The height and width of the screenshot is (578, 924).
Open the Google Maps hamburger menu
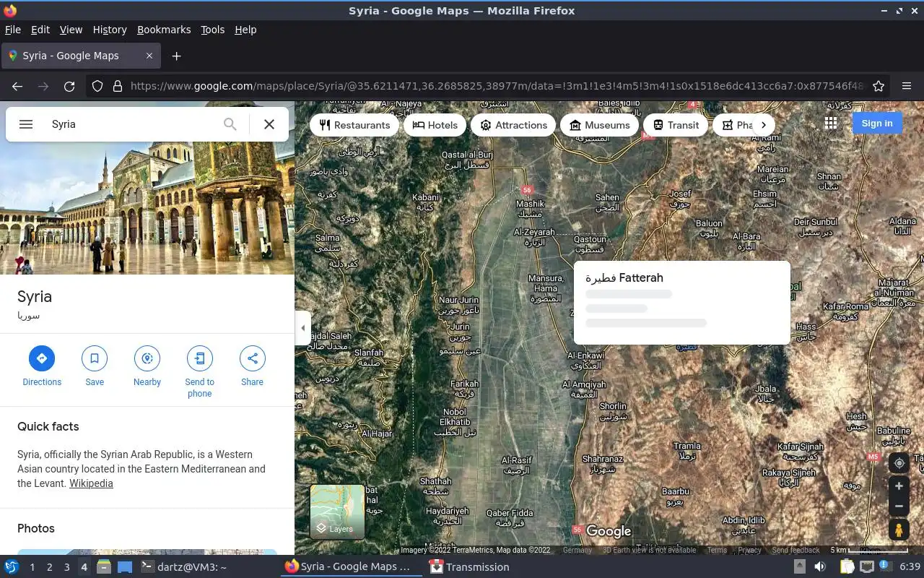26,124
